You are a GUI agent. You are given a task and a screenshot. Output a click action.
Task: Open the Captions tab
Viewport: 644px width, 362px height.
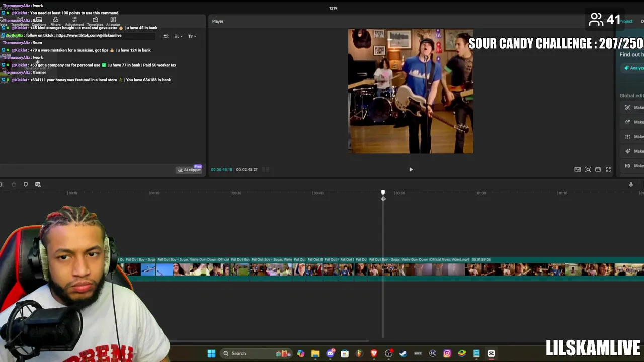pos(39,22)
